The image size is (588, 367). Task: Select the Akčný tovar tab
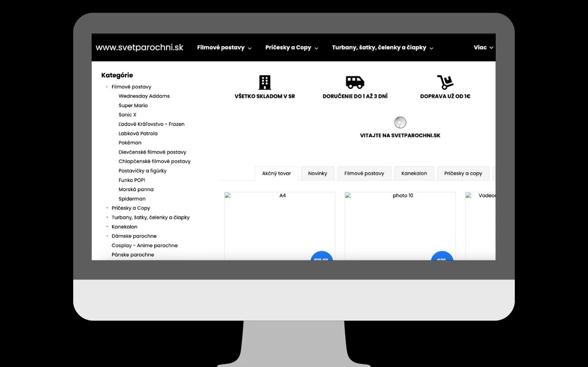(x=276, y=173)
